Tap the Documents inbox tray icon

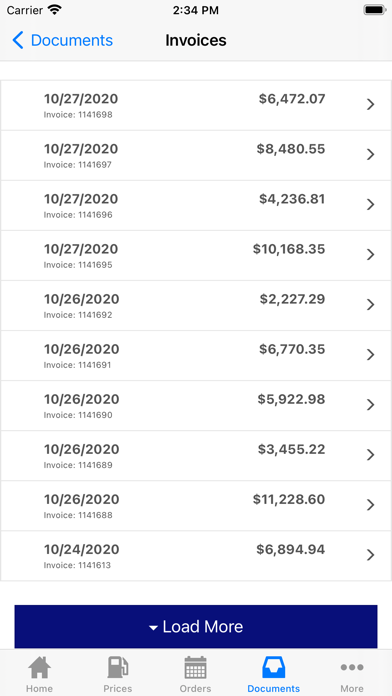(x=273, y=667)
